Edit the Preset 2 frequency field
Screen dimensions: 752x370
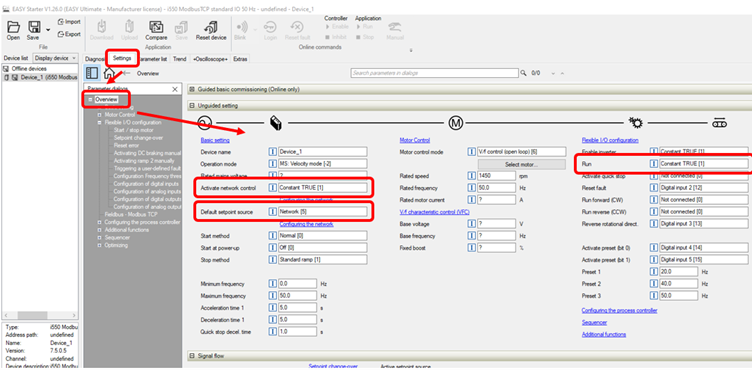(x=678, y=284)
